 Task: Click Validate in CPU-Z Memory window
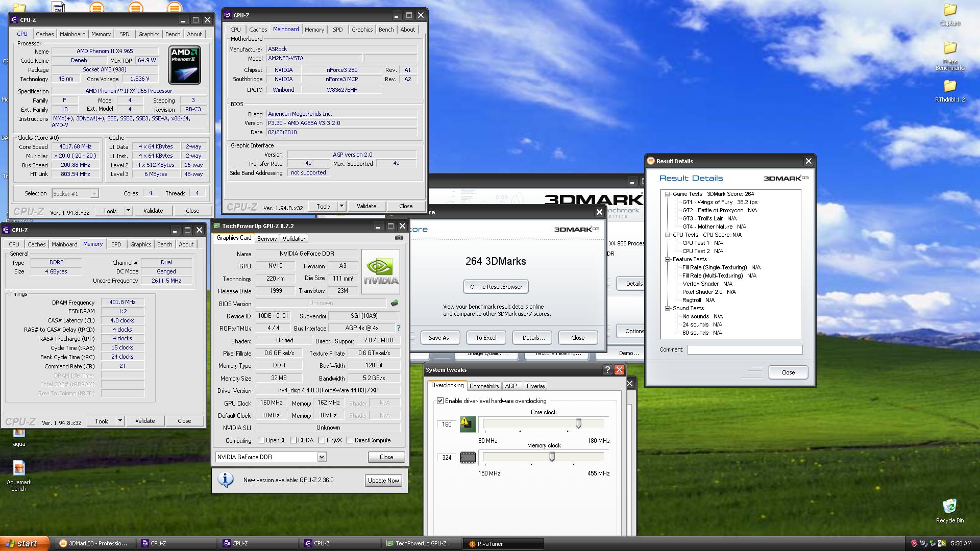(x=145, y=421)
